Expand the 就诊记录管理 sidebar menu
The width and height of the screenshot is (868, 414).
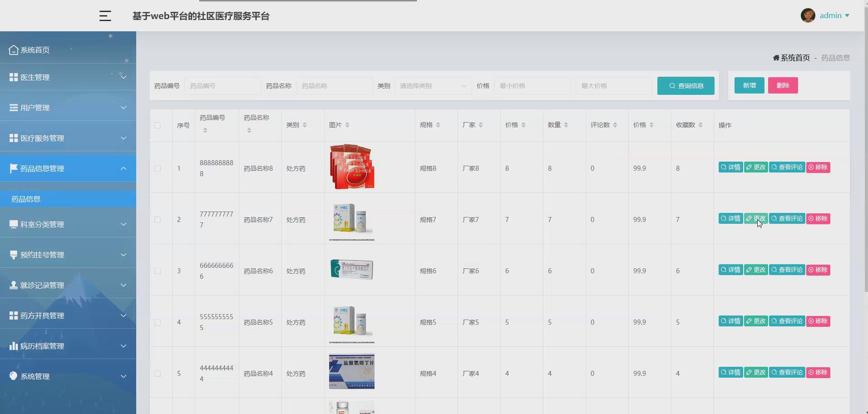(68, 285)
